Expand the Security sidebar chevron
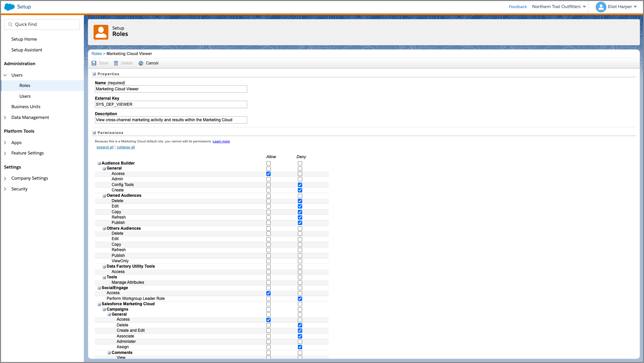Image resolution: width=644 pixels, height=363 pixels. pos(5,189)
